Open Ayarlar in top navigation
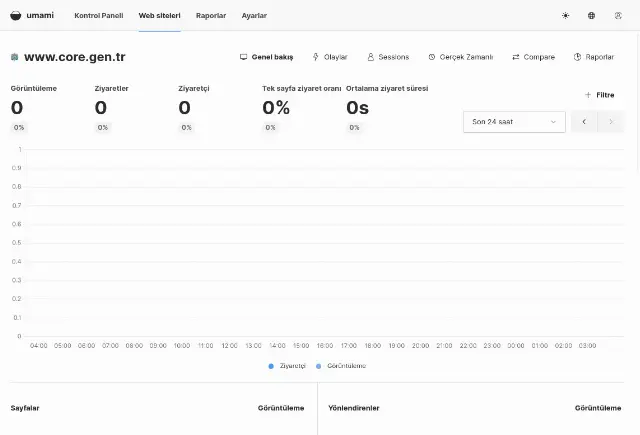Image resolution: width=640 pixels, height=435 pixels. click(254, 16)
